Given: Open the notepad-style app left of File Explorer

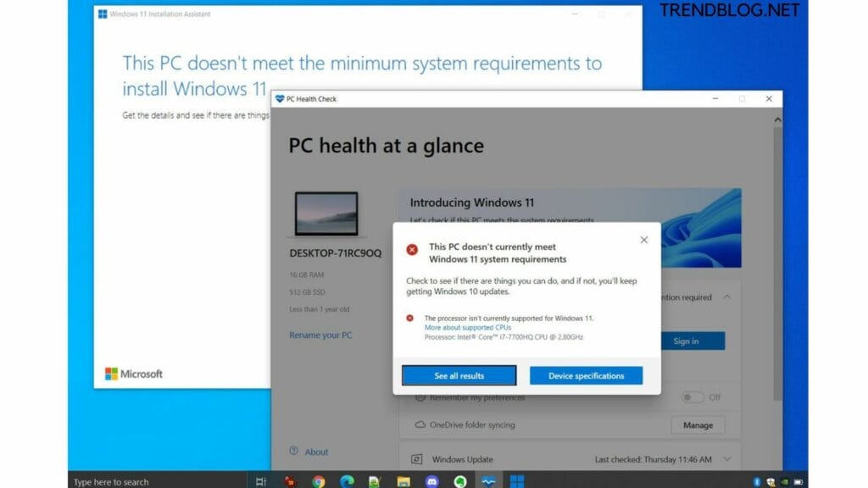Looking at the screenshot, I should (x=375, y=481).
